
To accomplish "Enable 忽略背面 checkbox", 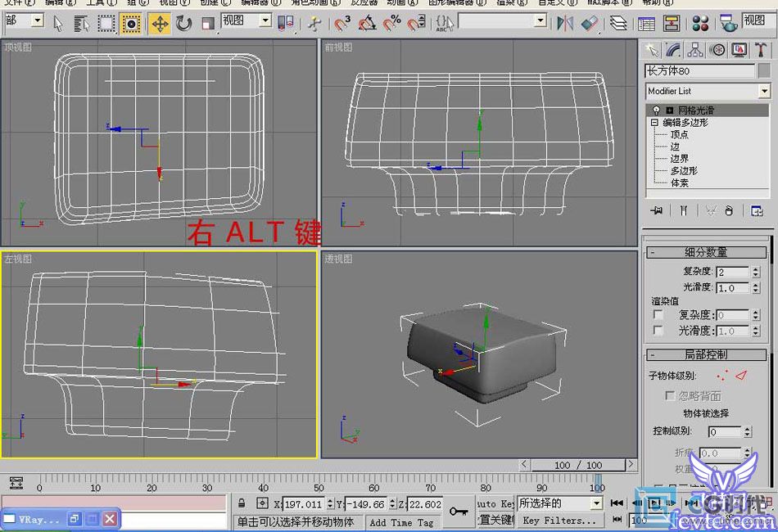I will [669, 395].
